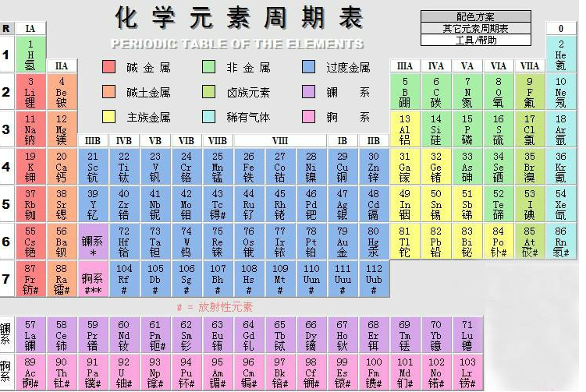Click the pink 锕系 legend swatch
586x392 pixels.
tap(308, 117)
